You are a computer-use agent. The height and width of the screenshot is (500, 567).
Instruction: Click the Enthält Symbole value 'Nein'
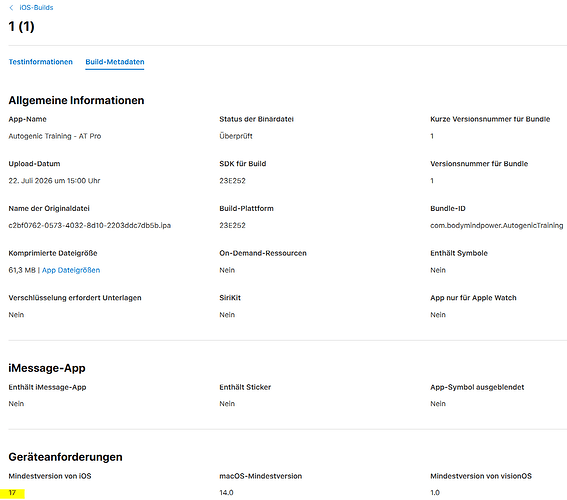coord(438,270)
